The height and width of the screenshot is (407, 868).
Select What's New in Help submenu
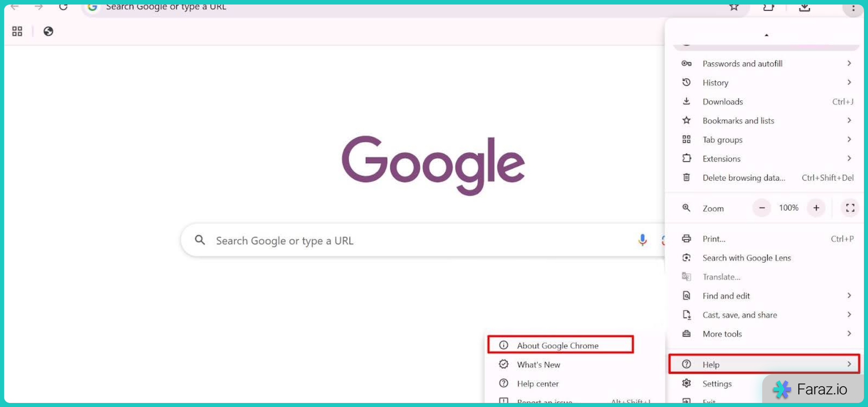pos(574,364)
